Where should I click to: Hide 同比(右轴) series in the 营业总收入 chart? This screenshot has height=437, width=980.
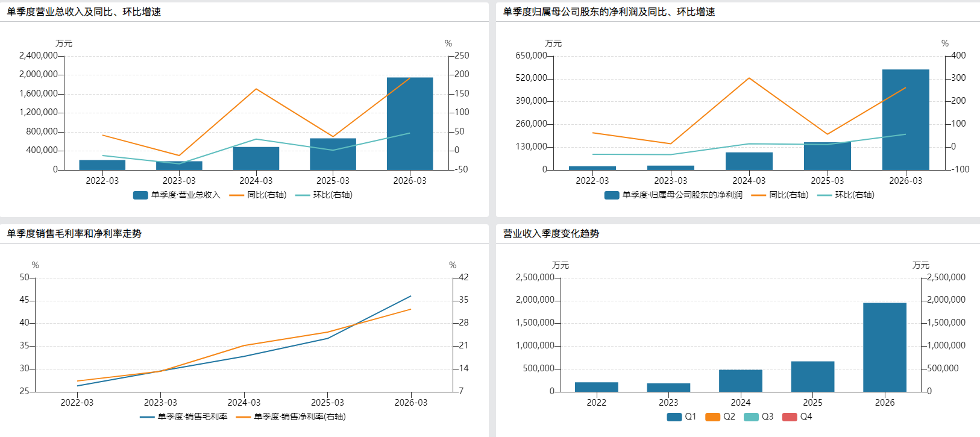(259, 195)
